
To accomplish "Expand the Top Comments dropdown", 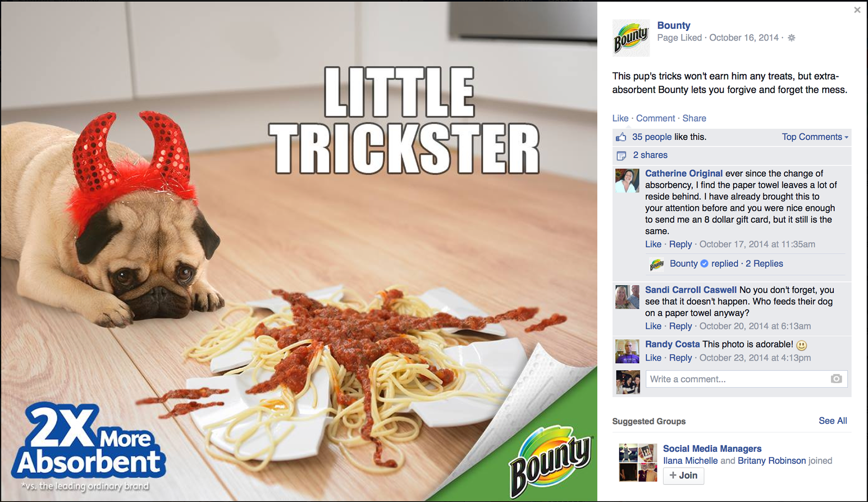I will pos(815,137).
